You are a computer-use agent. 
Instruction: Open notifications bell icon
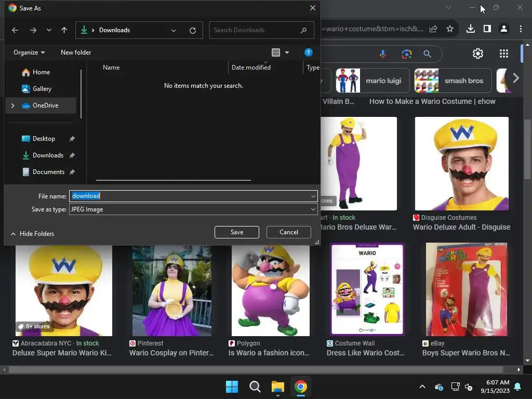point(518,387)
